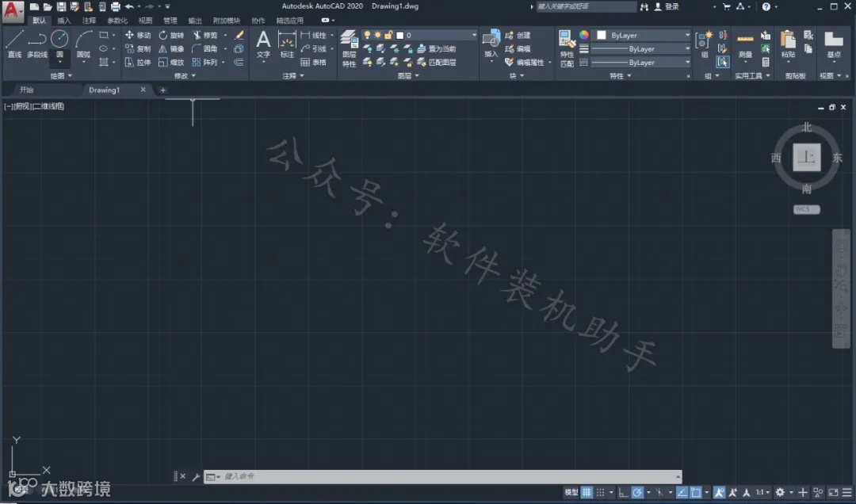
Task: Click the keyword search box in title bar
Action: click(x=586, y=6)
